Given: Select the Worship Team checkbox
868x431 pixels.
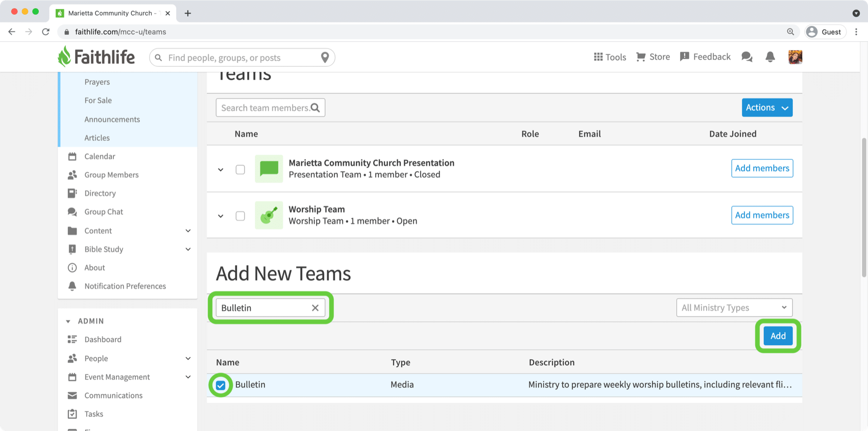Looking at the screenshot, I should coord(240,216).
